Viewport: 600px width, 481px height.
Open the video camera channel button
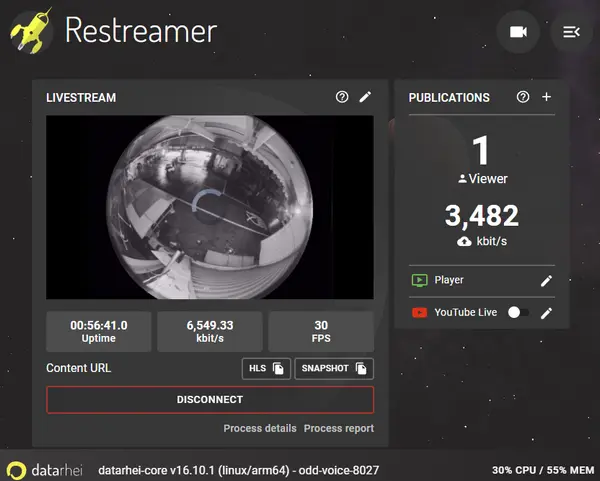click(518, 32)
